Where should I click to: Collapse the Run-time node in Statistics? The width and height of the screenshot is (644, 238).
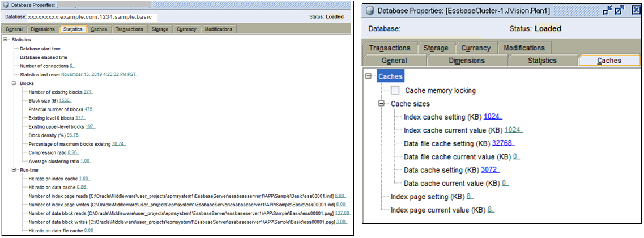(x=14, y=170)
